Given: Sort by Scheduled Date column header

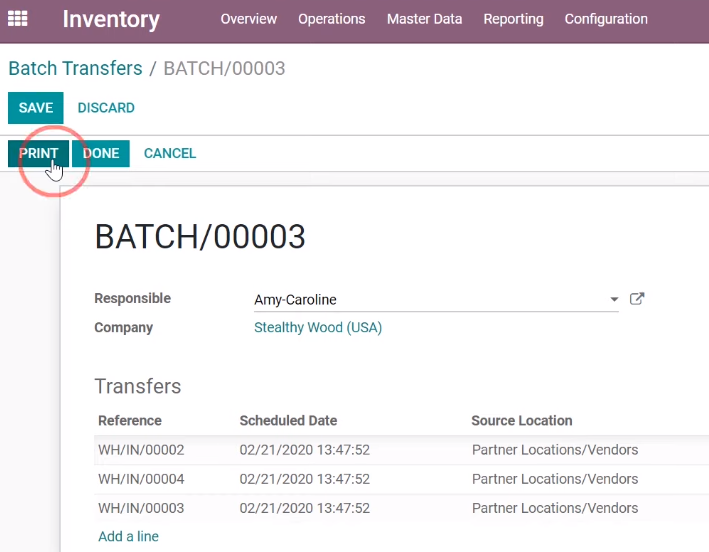Looking at the screenshot, I should tap(288, 420).
